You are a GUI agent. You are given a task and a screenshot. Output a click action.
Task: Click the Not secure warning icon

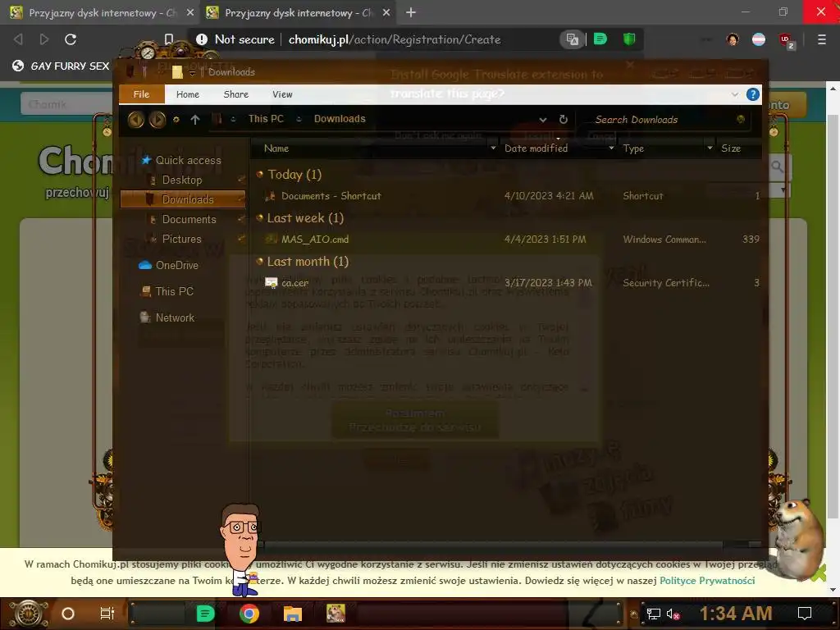coord(202,39)
